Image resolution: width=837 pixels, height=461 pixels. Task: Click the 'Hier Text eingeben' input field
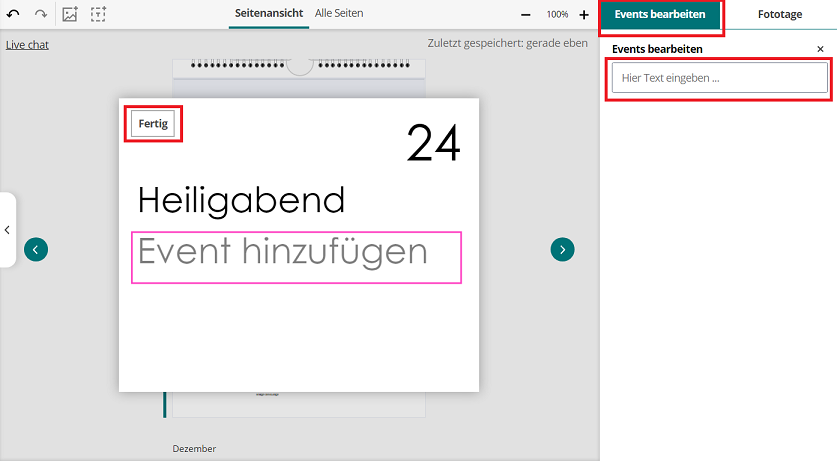click(719, 78)
